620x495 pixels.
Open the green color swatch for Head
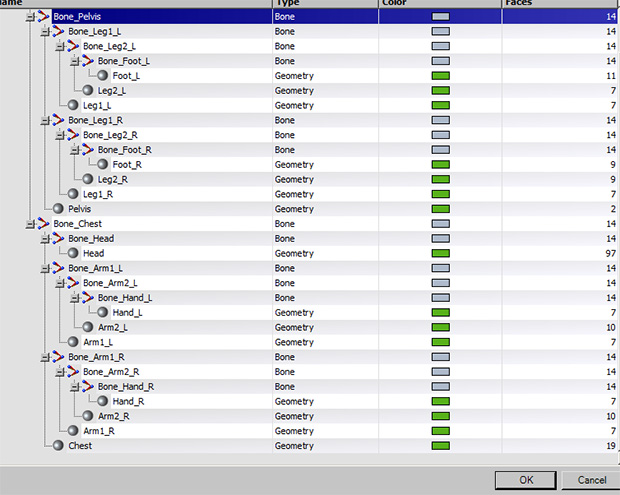440,253
